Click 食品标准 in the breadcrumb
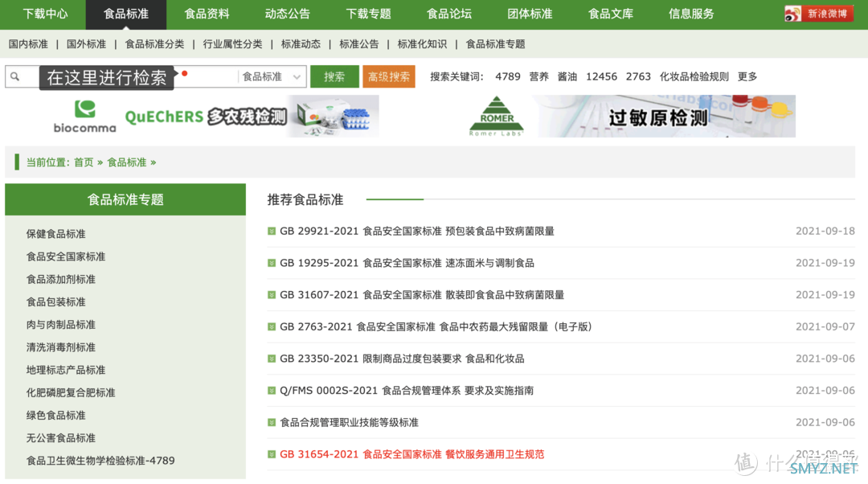Image resolution: width=868 pixels, height=484 pixels. pyautogui.click(x=127, y=162)
